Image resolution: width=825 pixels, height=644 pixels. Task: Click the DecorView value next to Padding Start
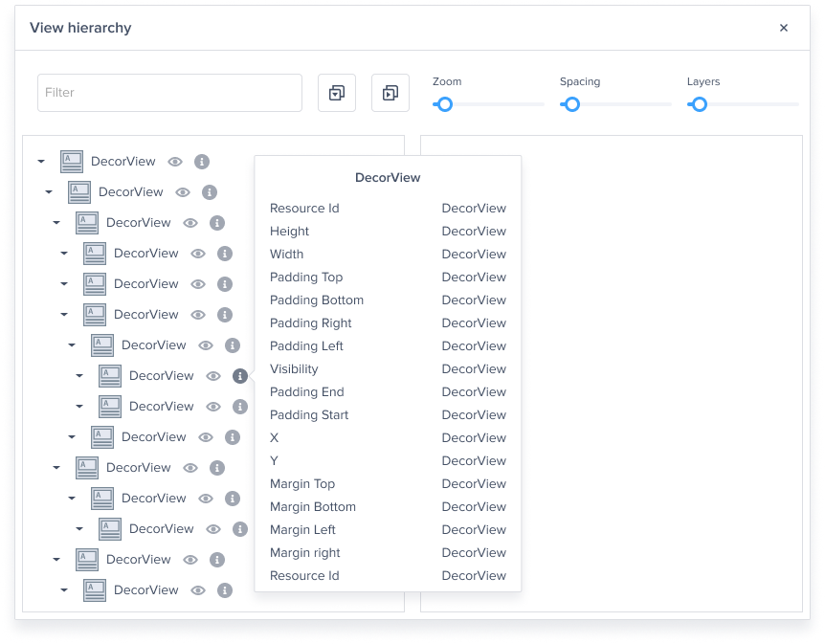[474, 415]
